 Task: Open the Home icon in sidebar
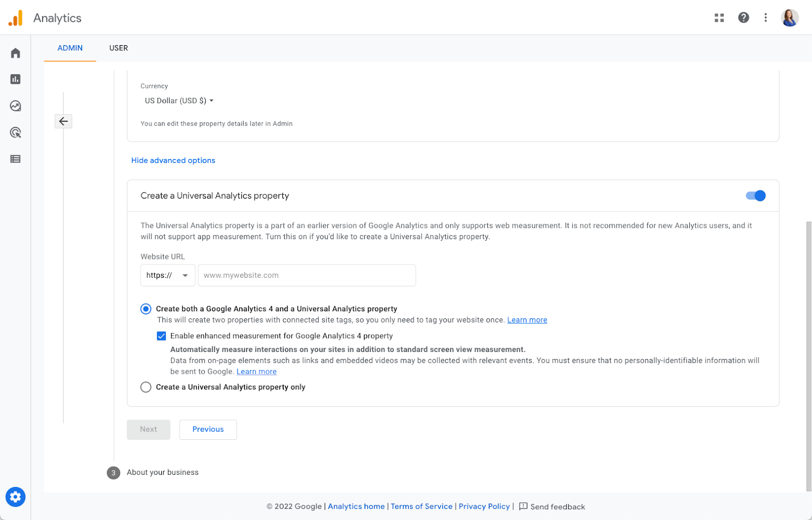[16, 53]
